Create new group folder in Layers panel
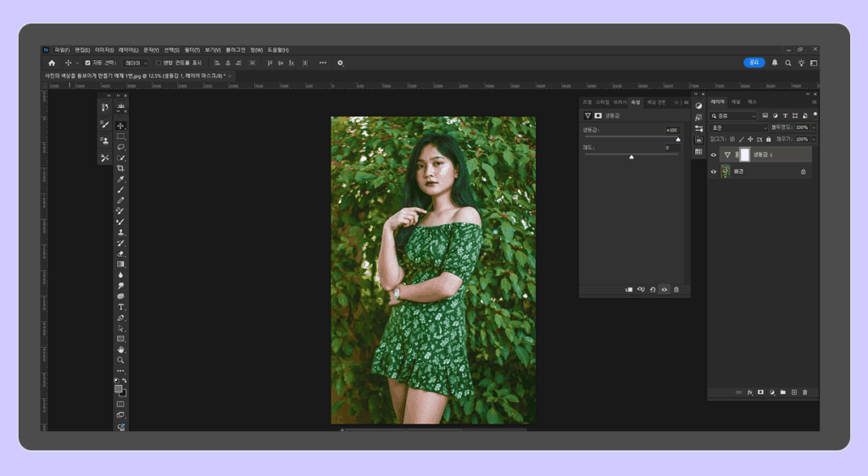Screen dimensions: 868x476 [x=782, y=392]
